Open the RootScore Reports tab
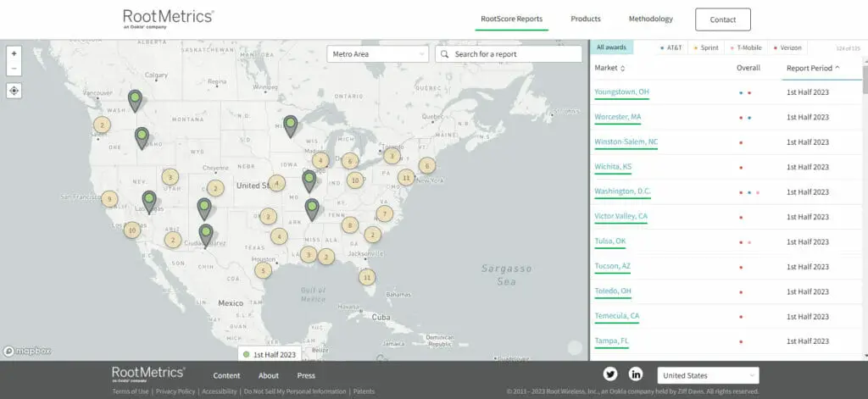The width and height of the screenshot is (868, 399). 511,19
